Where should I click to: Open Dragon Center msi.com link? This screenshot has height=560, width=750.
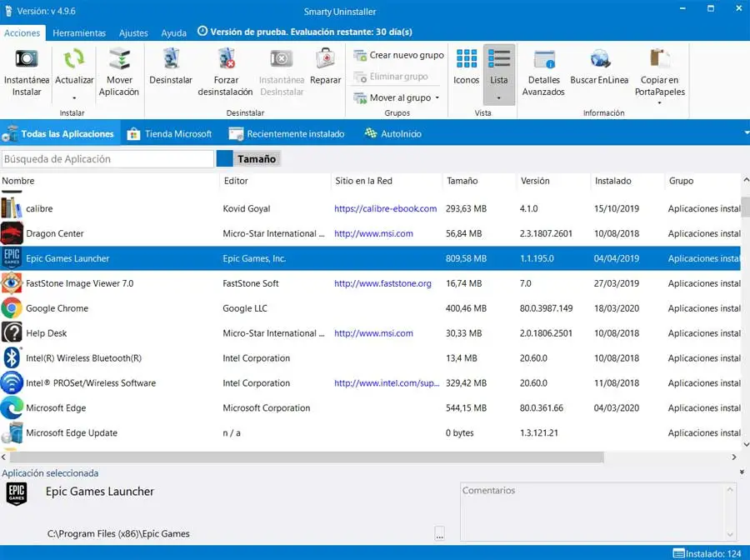[x=373, y=233]
